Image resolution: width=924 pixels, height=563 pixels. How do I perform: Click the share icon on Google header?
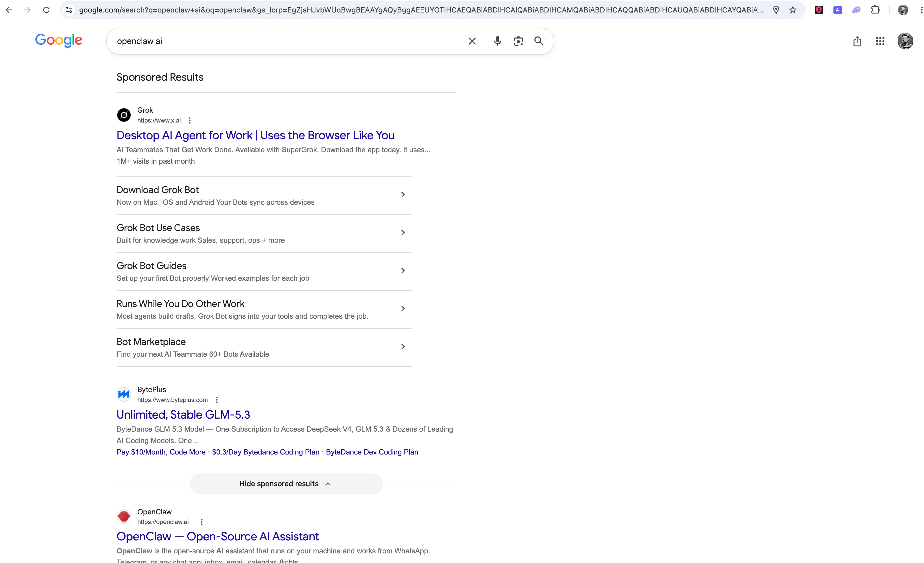pyautogui.click(x=857, y=41)
